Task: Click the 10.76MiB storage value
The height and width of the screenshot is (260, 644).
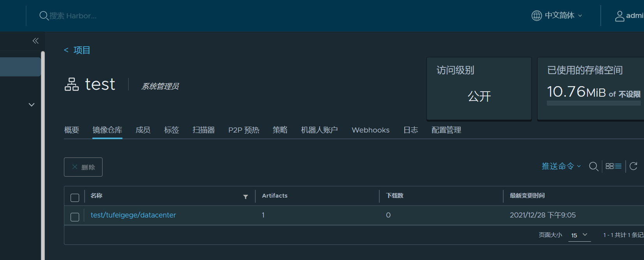Action: [x=576, y=92]
